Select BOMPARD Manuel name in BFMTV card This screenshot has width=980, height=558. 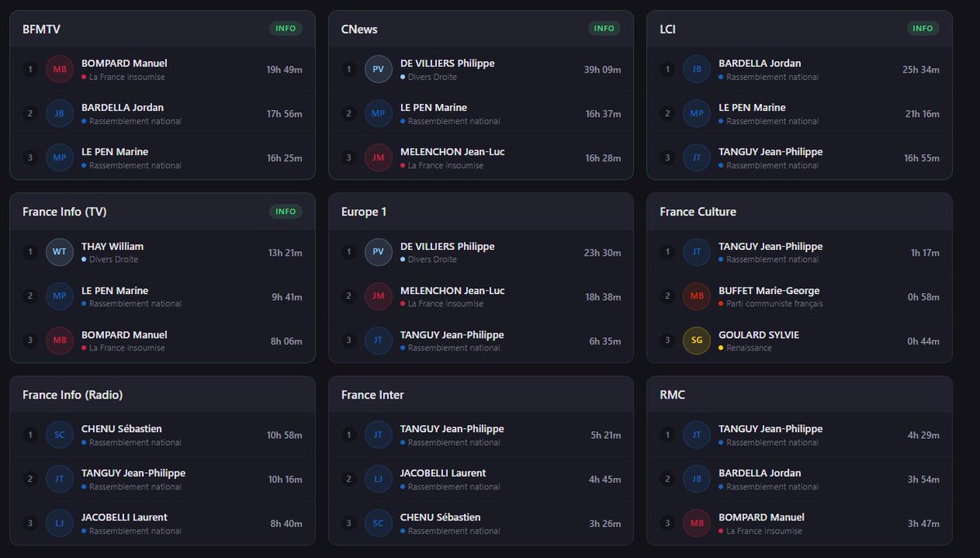click(124, 63)
